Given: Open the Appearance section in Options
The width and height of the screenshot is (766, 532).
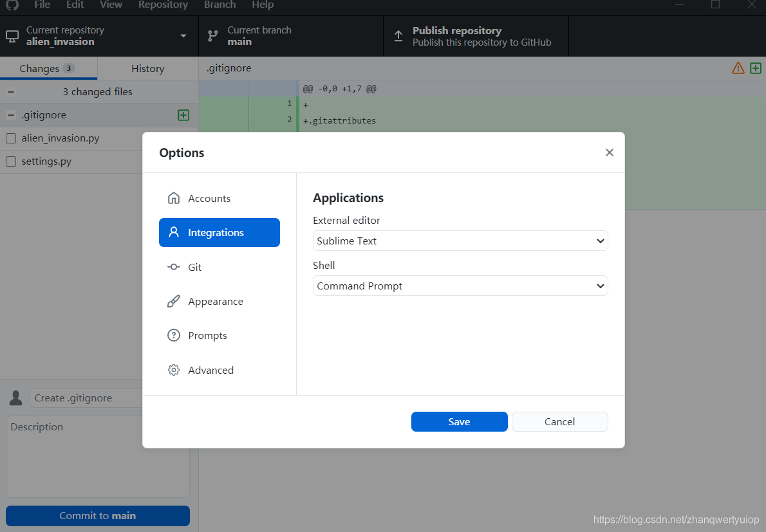Looking at the screenshot, I should (220, 302).
